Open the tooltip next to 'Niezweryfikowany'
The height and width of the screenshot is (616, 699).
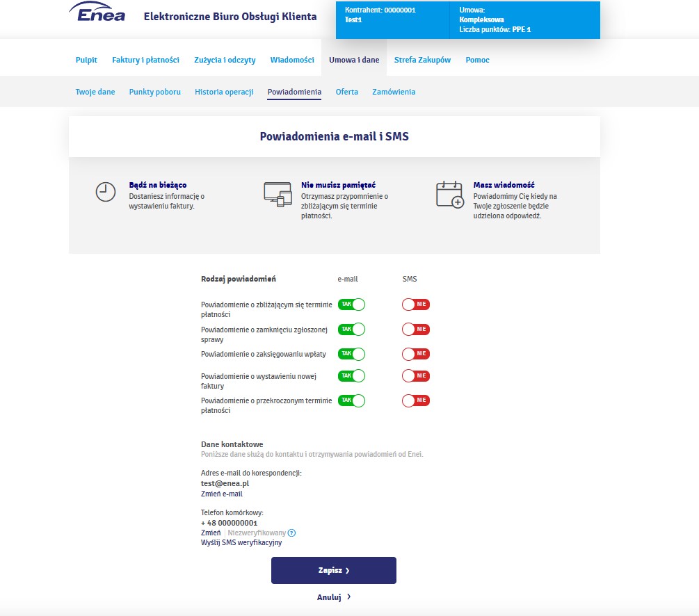tap(290, 533)
